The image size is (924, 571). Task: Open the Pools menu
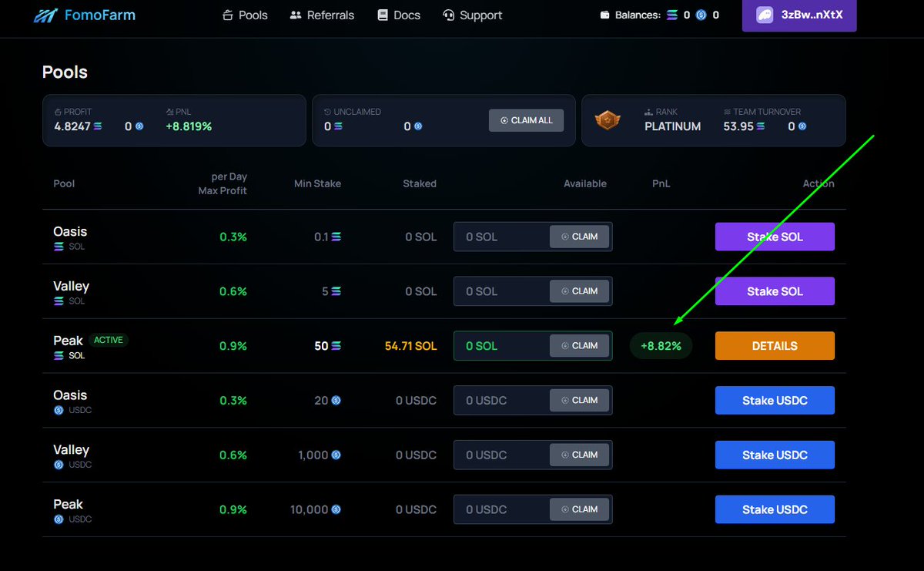pyautogui.click(x=245, y=15)
